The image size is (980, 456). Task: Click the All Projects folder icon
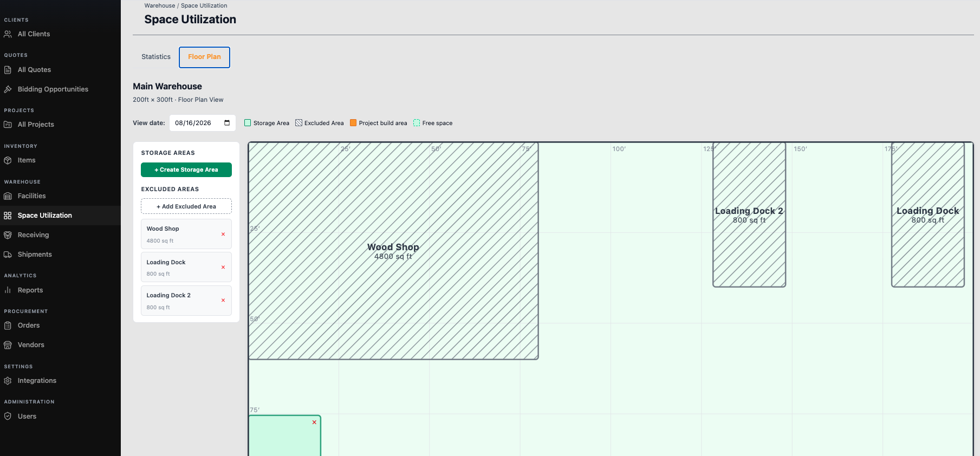click(8, 125)
